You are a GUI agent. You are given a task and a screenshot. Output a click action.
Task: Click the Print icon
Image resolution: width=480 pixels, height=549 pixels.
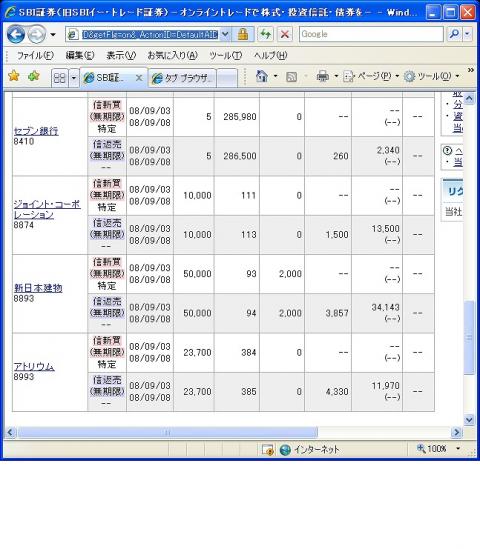click(x=322, y=76)
